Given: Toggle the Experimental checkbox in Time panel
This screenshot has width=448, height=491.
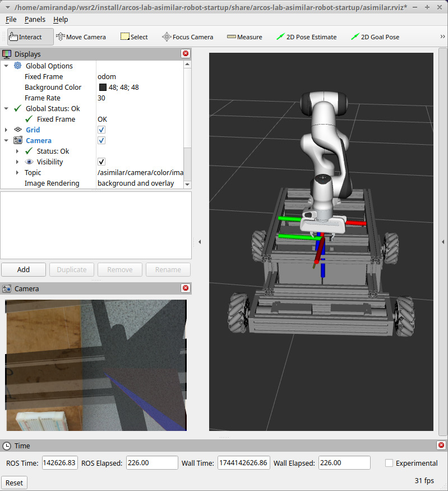Looking at the screenshot, I should click(389, 463).
